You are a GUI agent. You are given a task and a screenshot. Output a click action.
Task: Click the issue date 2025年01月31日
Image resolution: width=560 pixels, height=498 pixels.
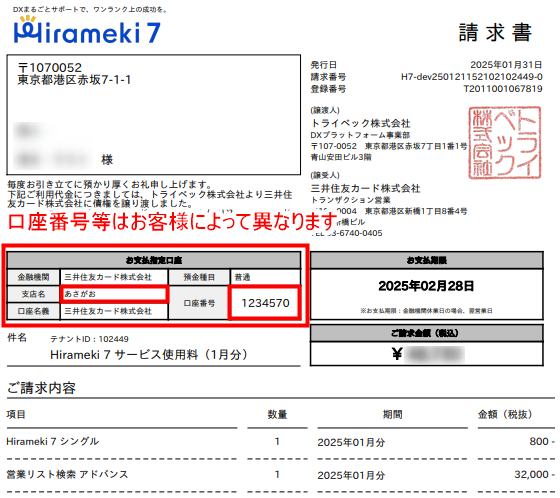[x=506, y=65]
